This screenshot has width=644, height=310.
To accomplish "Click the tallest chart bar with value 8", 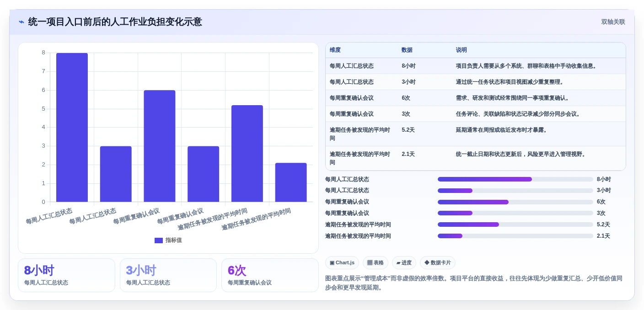I will [72, 128].
